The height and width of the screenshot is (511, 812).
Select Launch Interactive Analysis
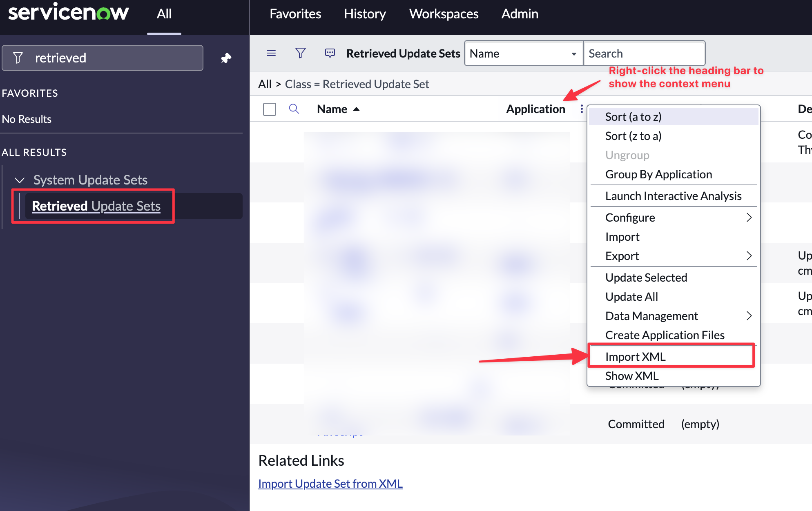pyautogui.click(x=674, y=196)
